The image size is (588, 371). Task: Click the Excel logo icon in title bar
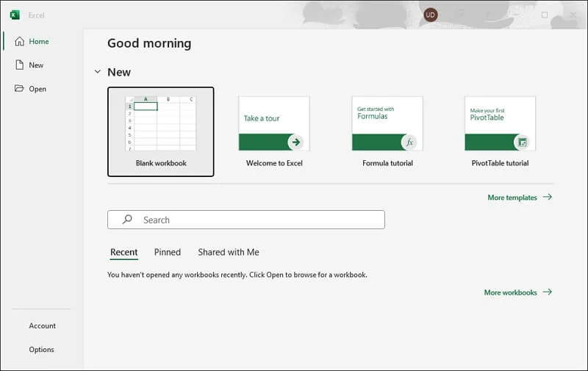pos(15,15)
